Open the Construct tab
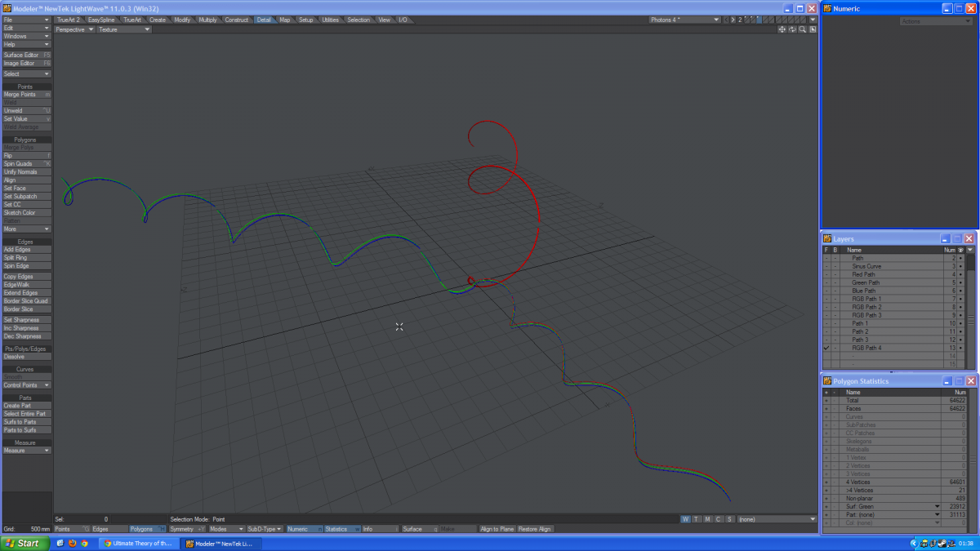Screen dimensions: 980x551 tap(237, 20)
